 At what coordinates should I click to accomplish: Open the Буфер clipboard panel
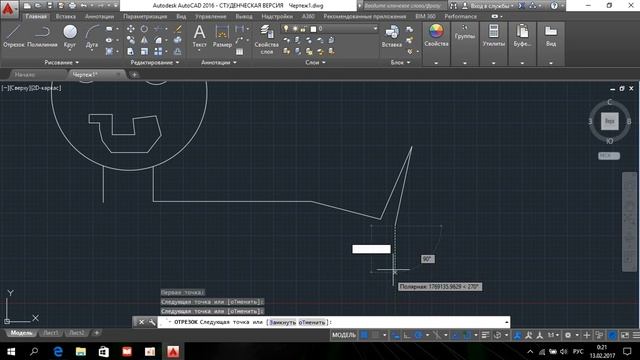(x=522, y=36)
